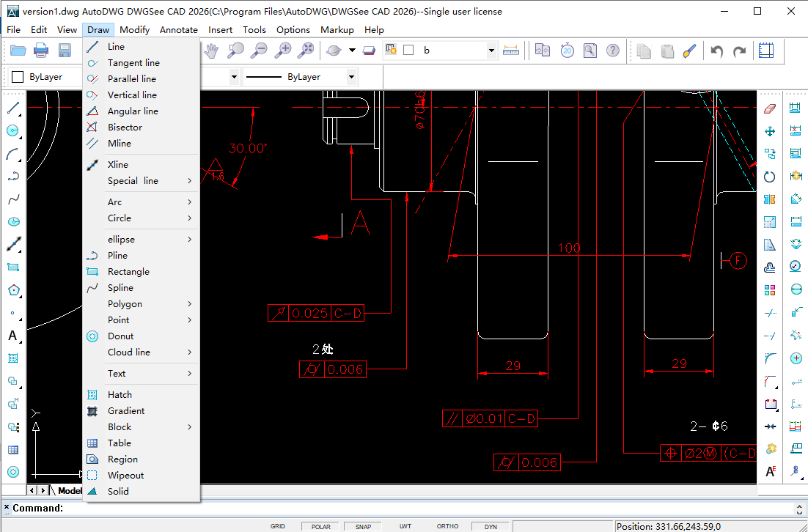Select the Polygon tool in left toolbar
808x532 pixels.
[x=13, y=290]
